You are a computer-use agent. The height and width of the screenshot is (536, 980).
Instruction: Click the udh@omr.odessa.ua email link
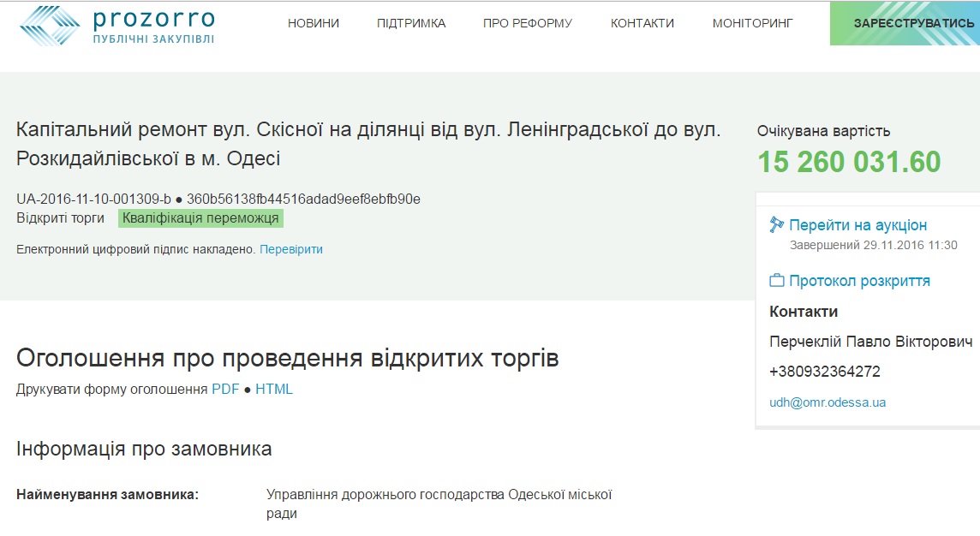[x=828, y=402]
